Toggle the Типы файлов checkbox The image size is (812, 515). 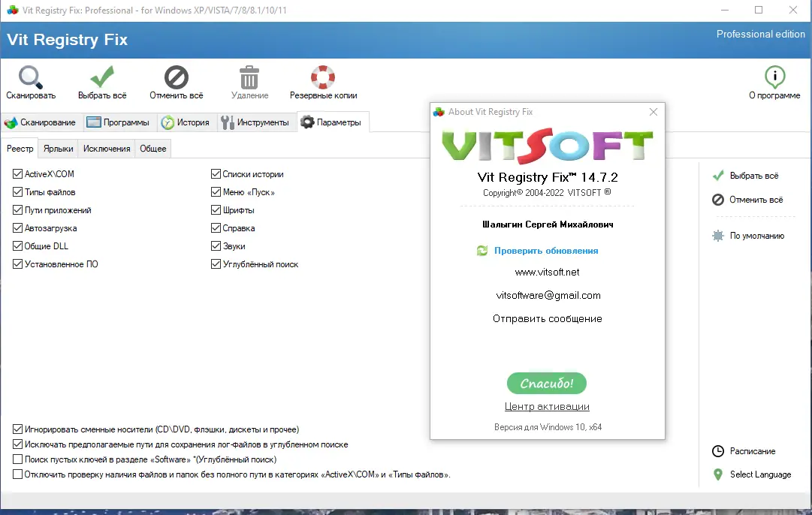pos(17,192)
